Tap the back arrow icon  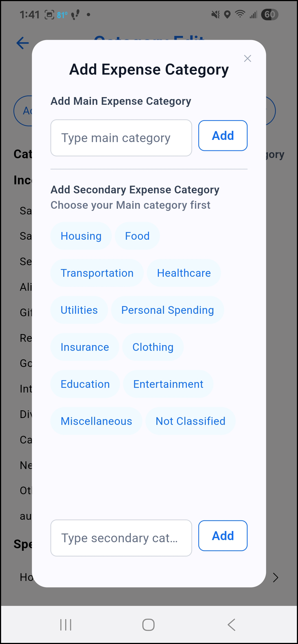(x=22, y=43)
